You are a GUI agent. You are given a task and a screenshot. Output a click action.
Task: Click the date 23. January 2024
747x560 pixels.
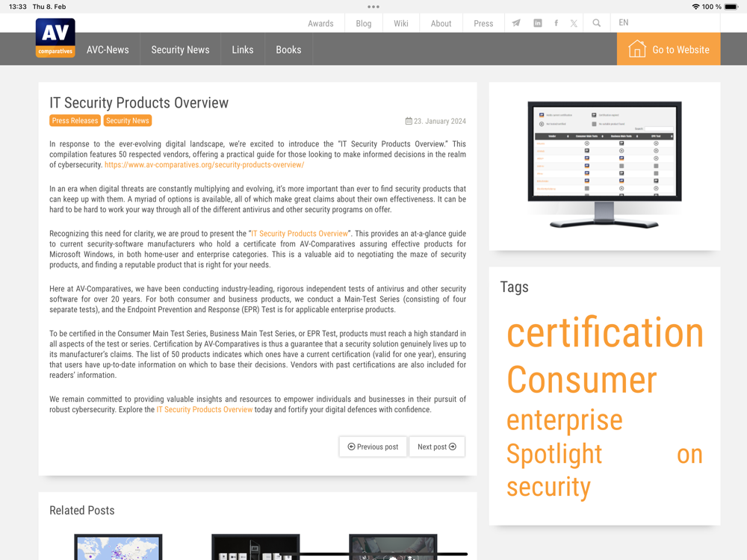point(440,122)
